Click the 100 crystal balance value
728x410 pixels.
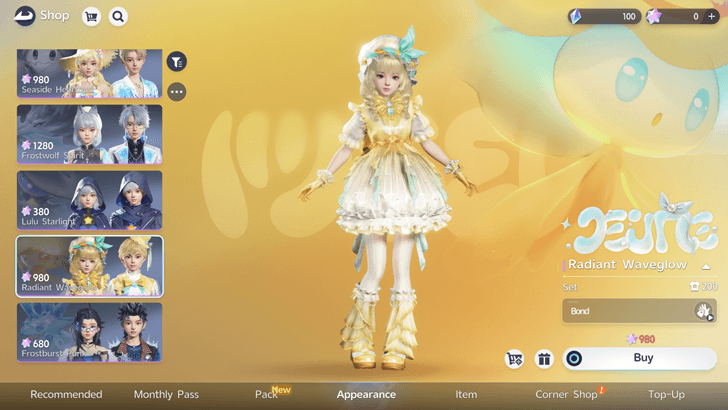[x=629, y=16]
